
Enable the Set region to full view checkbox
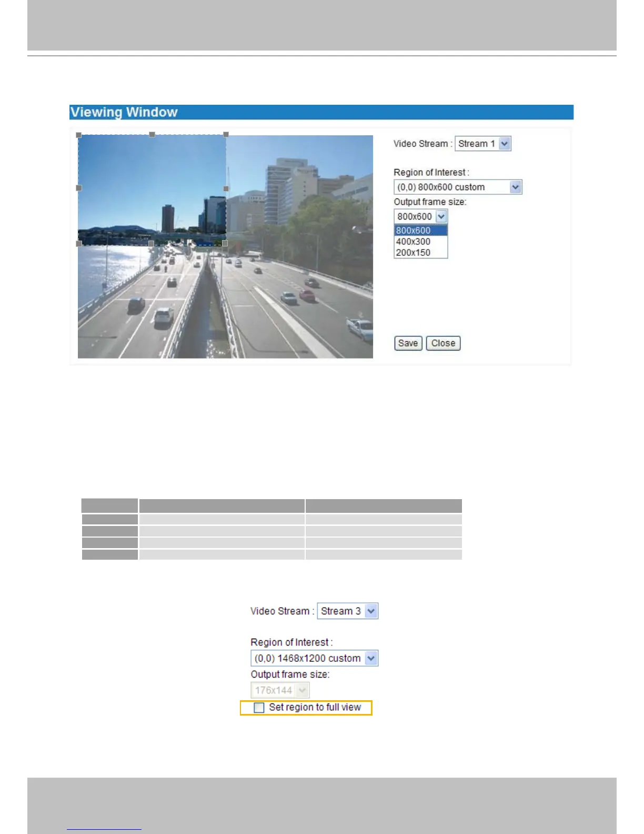[x=259, y=708]
